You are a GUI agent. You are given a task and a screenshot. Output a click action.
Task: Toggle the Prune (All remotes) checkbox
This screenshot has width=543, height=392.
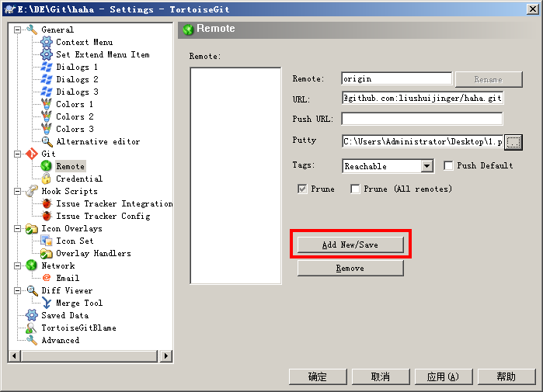(355, 189)
